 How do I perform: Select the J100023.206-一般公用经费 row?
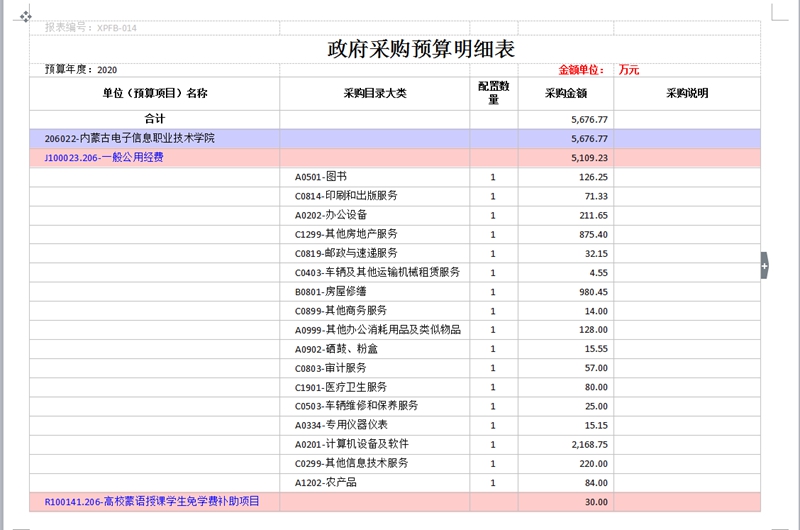point(104,157)
